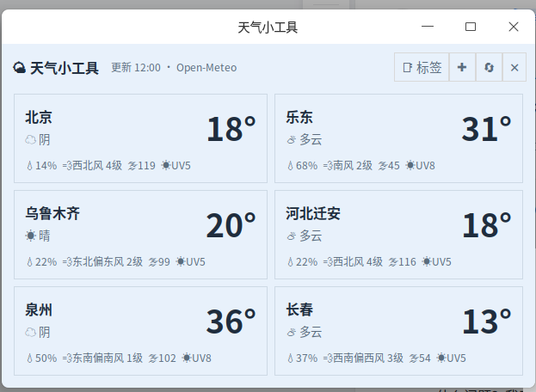Maximize the 天气小工具 window
This screenshot has height=392, width=536.
point(471,27)
